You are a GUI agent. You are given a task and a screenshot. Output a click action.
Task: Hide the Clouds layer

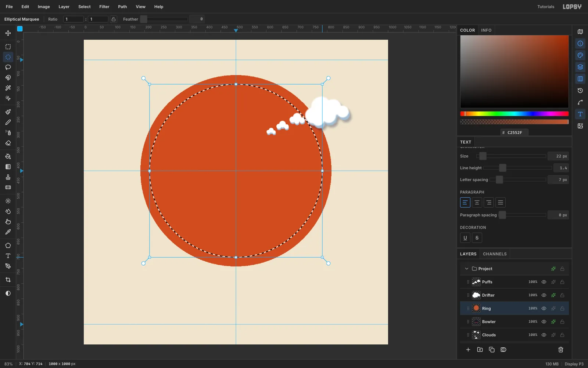coord(544,335)
